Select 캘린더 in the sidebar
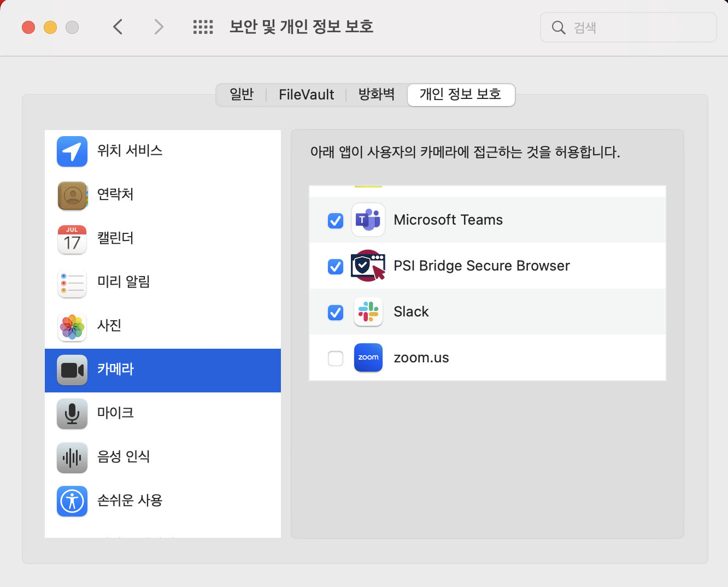Image resolution: width=728 pixels, height=587 pixels. 163,239
